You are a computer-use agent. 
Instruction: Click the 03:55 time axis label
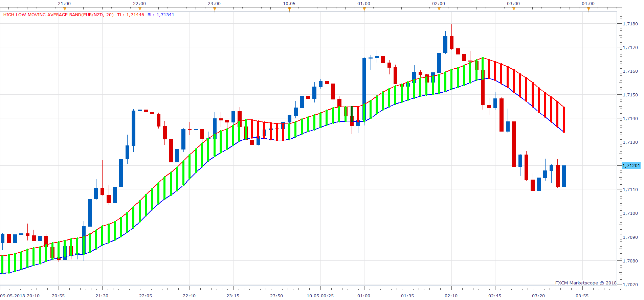582,296
